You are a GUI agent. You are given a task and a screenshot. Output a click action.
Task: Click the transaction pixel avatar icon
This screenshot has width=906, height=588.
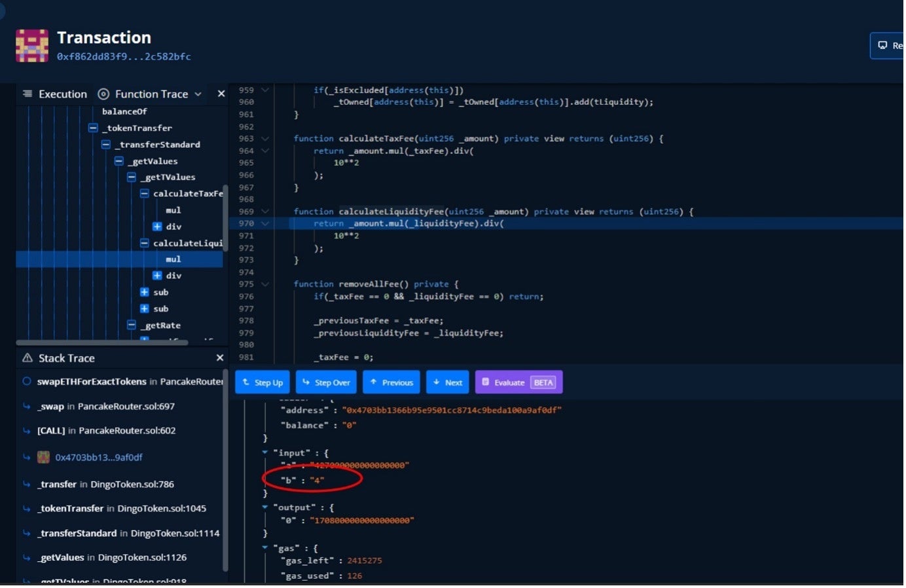coord(32,46)
